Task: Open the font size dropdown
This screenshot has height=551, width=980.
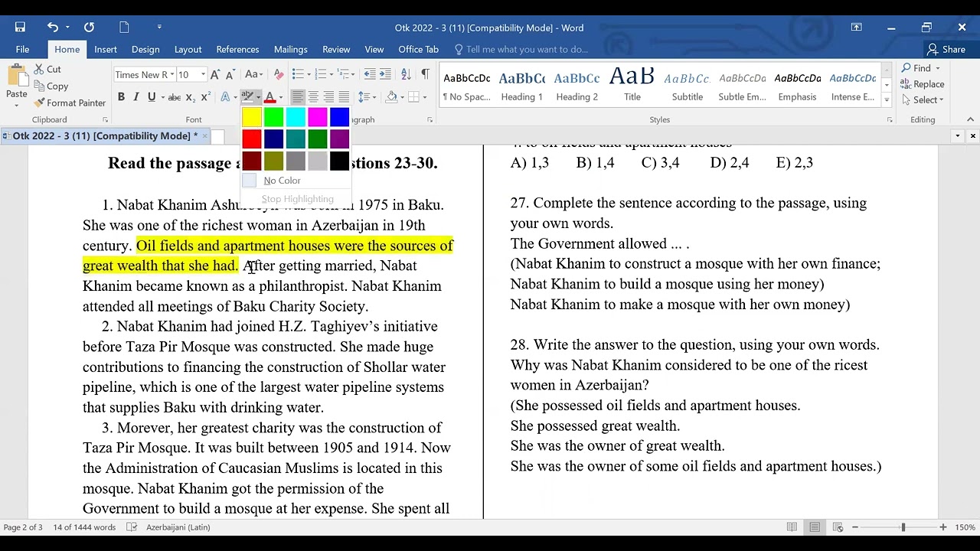Action: (x=203, y=74)
